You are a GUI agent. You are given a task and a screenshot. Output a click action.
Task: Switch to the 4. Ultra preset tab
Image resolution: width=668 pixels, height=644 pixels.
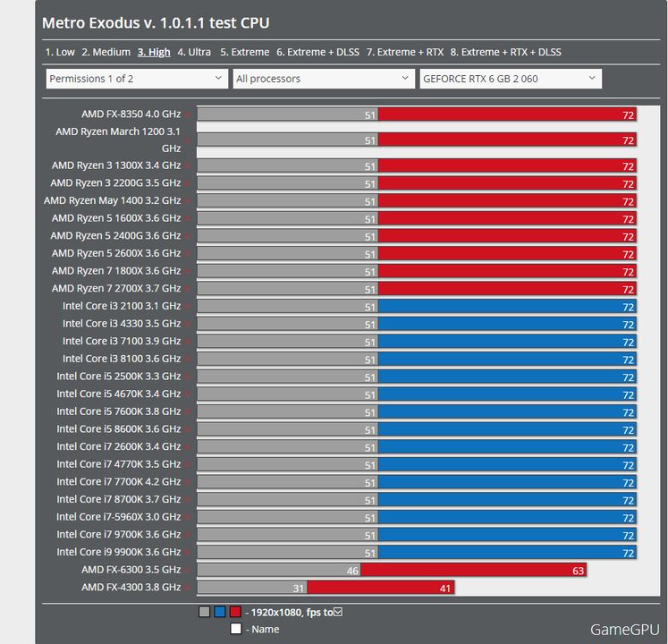194,52
